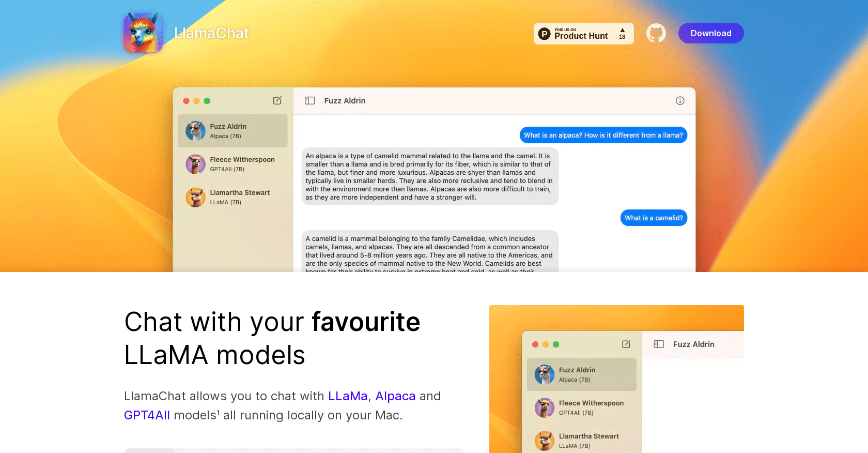Open the GitHub repository icon
Image resolution: width=868 pixels, height=453 pixels.
656,33
